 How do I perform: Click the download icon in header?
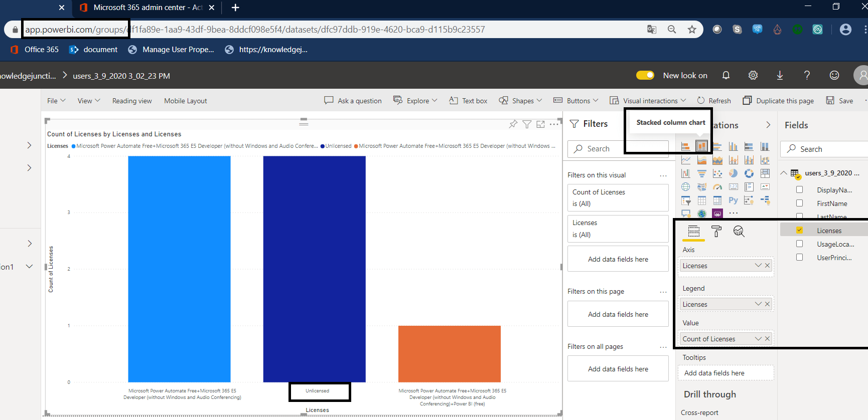pyautogui.click(x=780, y=75)
